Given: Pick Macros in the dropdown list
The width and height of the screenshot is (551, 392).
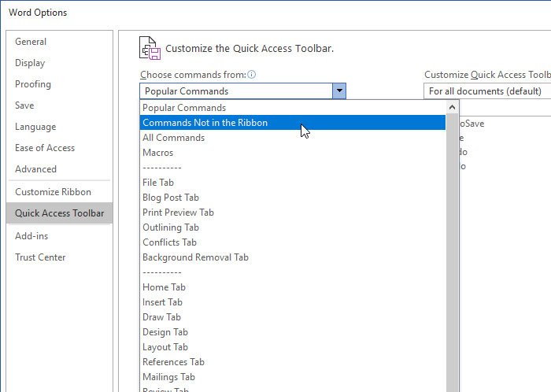Looking at the screenshot, I should [157, 153].
